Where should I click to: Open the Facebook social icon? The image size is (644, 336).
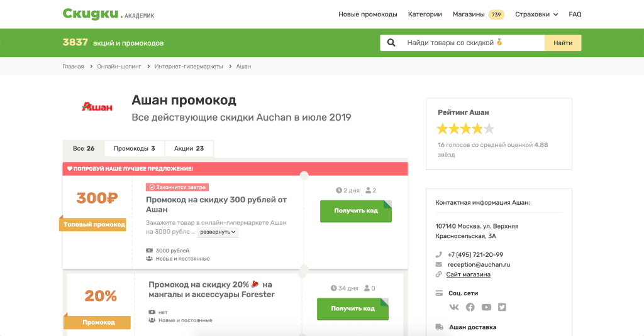pos(470,307)
